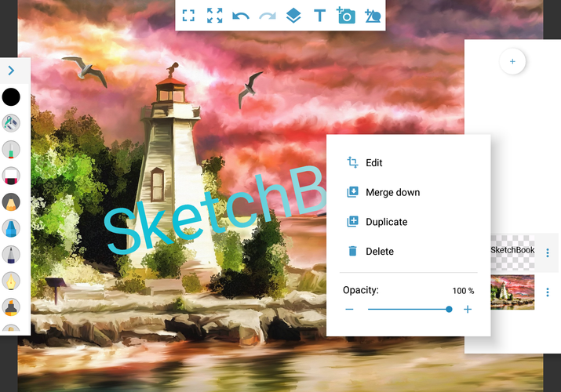Open the brush library icon
The image size is (561, 392).
pos(11,123)
